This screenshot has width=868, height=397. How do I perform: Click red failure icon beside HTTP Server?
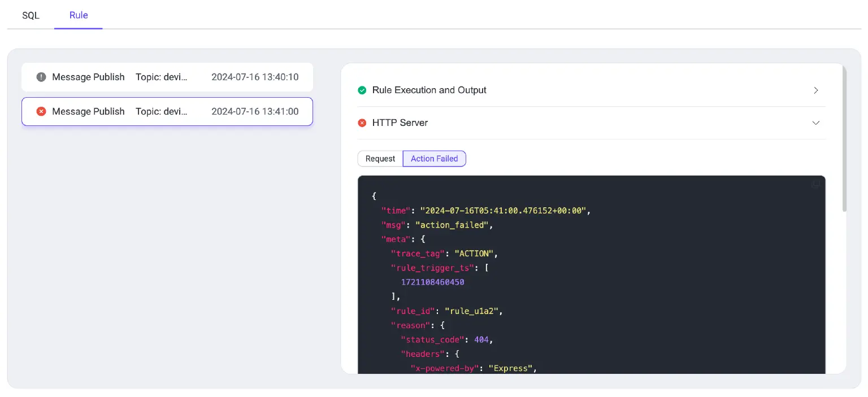pos(362,123)
